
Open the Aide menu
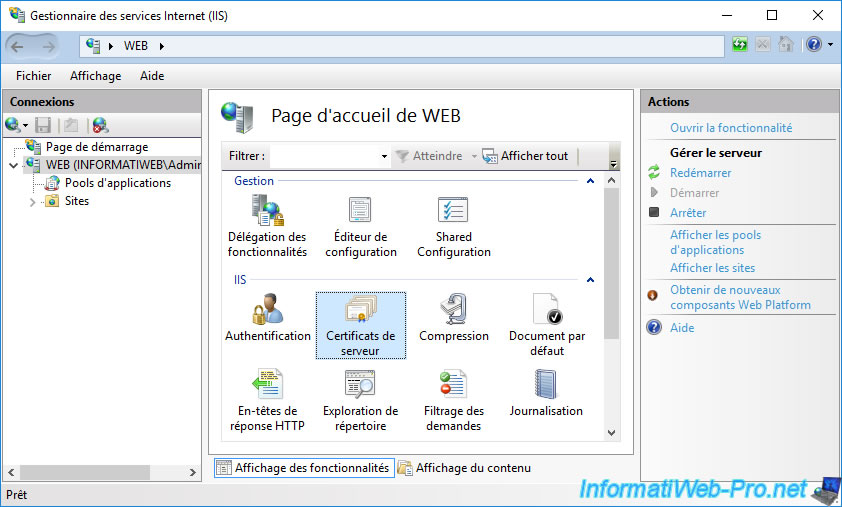click(152, 76)
